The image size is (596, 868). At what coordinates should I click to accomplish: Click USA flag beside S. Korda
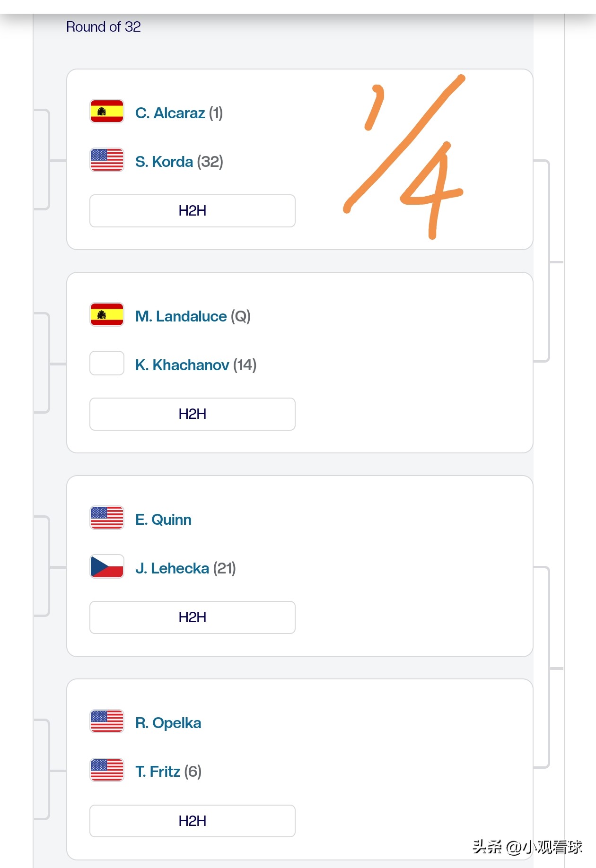pyautogui.click(x=107, y=160)
